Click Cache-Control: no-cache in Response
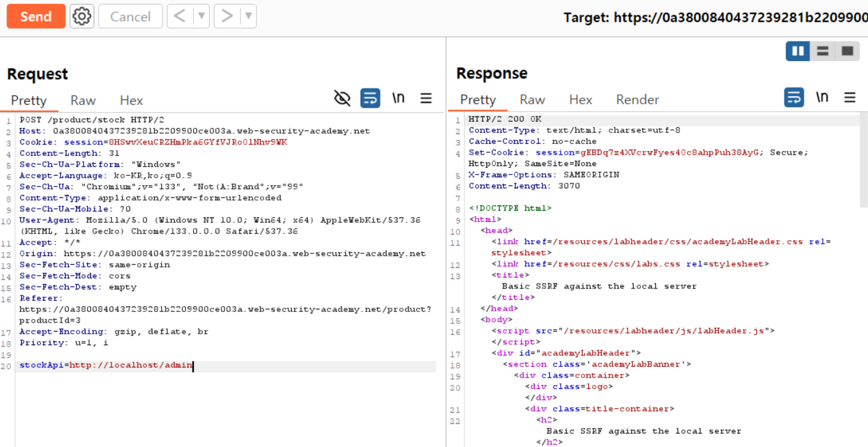The width and height of the screenshot is (868, 447). pos(532,142)
